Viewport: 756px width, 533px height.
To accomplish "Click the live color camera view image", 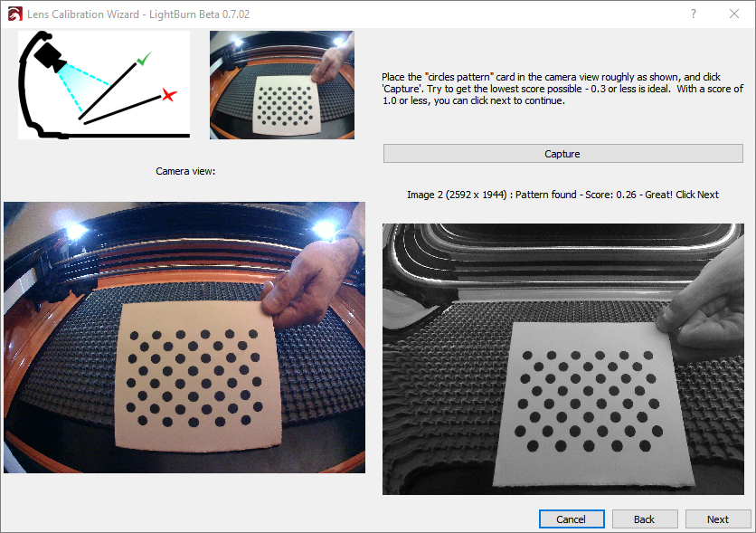I will click(x=184, y=338).
